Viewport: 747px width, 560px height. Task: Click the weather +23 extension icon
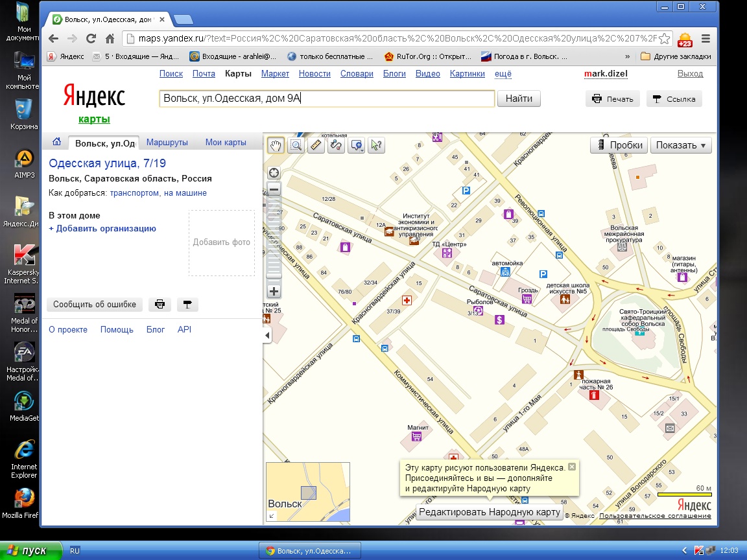pyautogui.click(x=685, y=40)
